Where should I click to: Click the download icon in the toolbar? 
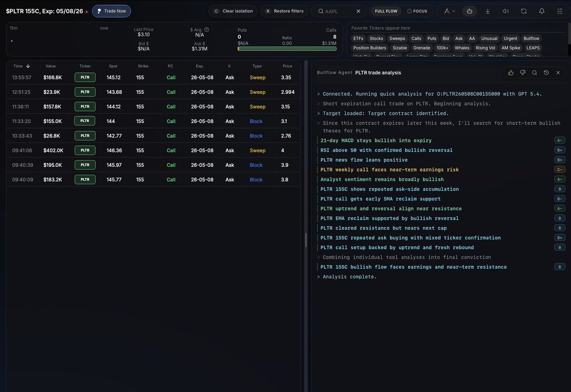pos(488,11)
